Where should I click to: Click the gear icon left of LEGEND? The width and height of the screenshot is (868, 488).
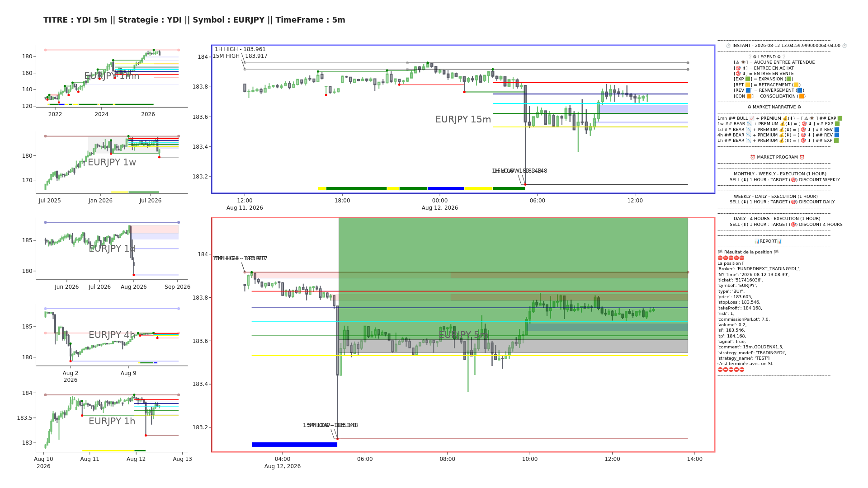[755, 57]
